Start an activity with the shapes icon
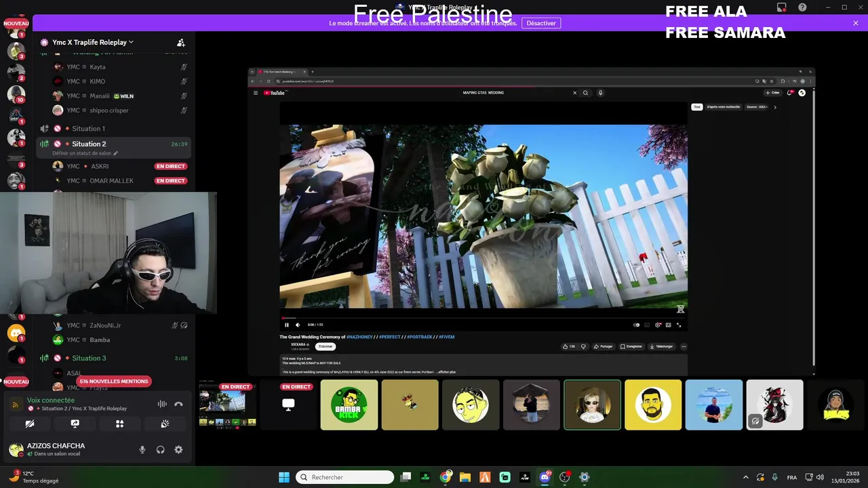 (x=120, y=424)
